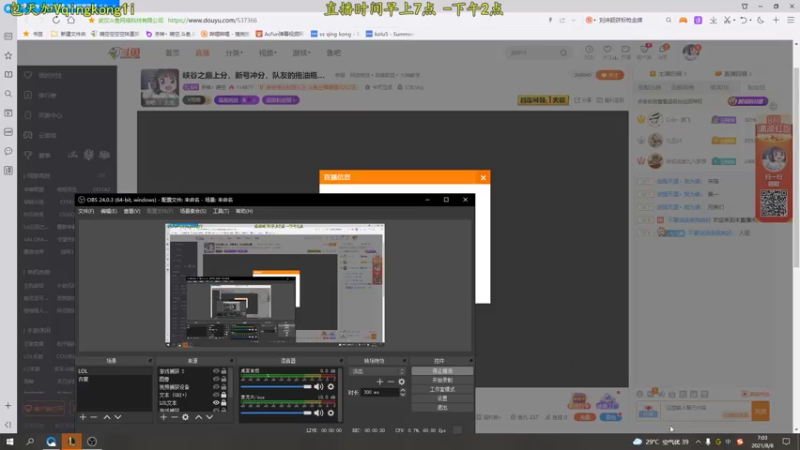Mute desktop audio speaker icon in mixer
Image resolution: width=800 pixels, height=450 pixels.
click(319, 387)
